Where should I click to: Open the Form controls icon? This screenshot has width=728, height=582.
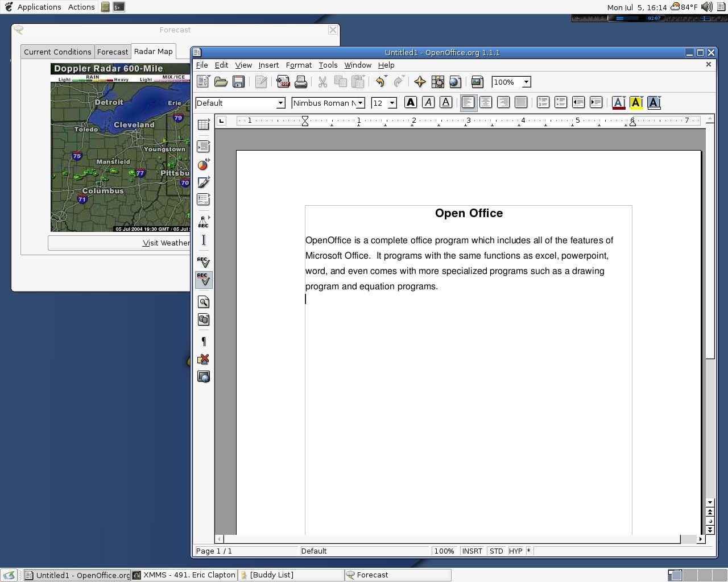pyautogui.click(x=204, y=199)
